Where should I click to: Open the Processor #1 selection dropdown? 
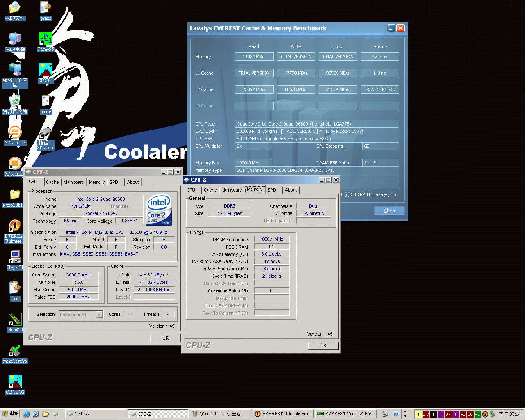(81, 315)
